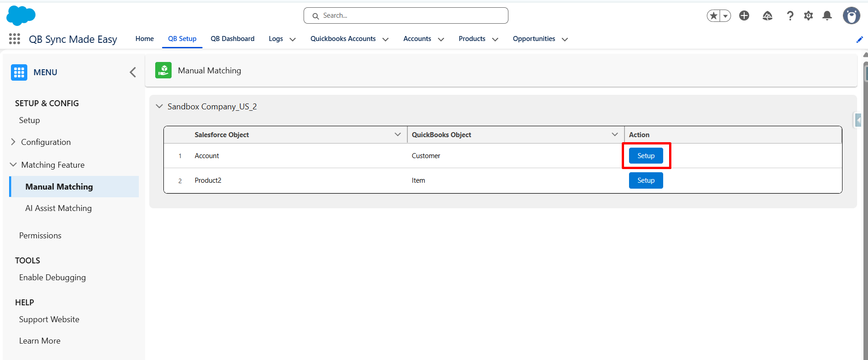Screen dimensions: 868x360
Task: Click Setup button for Account row
Action: coord(646,156)
